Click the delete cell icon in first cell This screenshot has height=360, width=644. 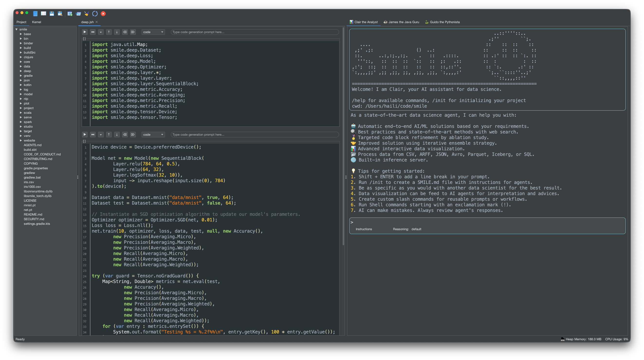coord(133,32)
